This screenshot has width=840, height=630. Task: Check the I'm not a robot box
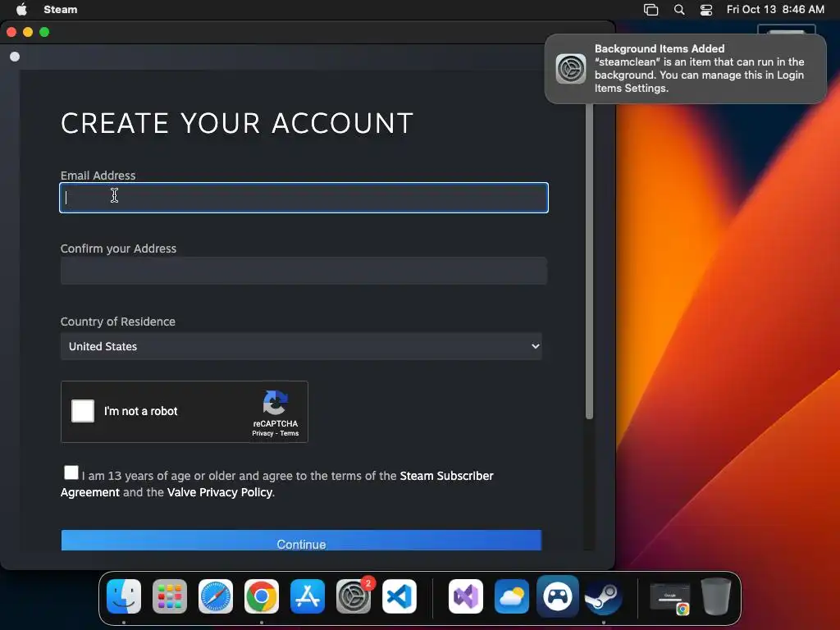(x=83, y=411)
